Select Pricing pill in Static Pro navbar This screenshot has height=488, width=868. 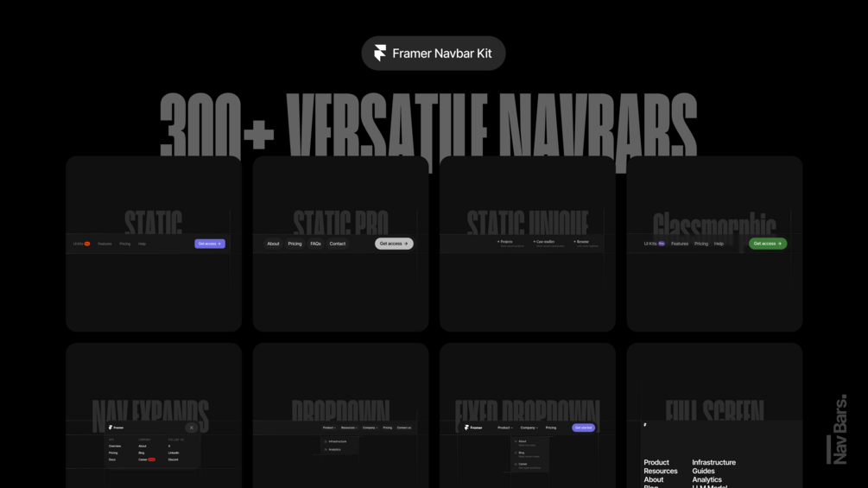coord(295,244)
